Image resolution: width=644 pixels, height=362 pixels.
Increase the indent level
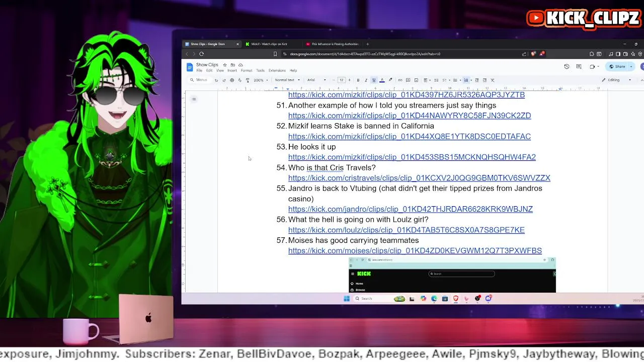pyautogui.click(x=485, y=80)
